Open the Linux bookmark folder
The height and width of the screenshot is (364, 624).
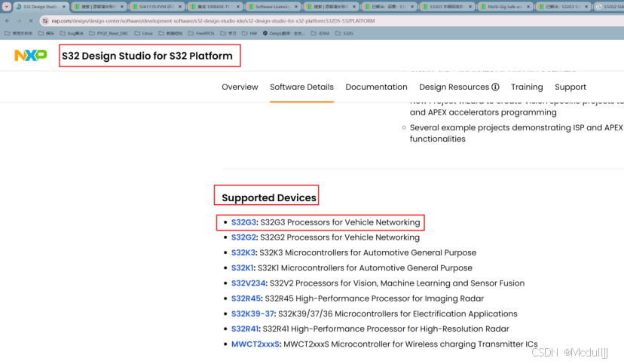[x=144, y=33]
